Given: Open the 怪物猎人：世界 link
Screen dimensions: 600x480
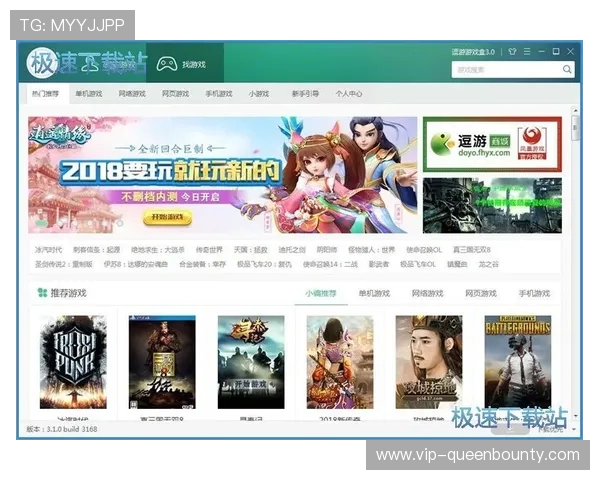Looking at the screenshot, I should [x=372, y=250].
